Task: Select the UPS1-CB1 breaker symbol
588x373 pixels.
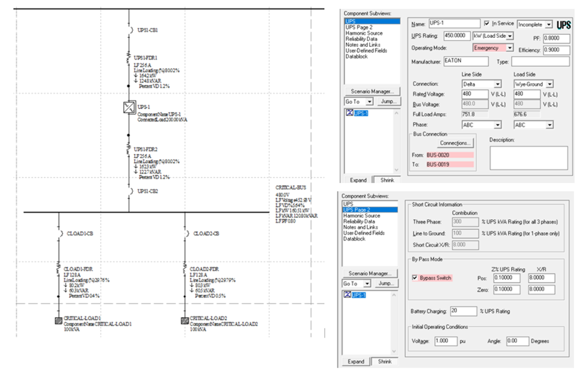Action: click(x=129, y=29)
